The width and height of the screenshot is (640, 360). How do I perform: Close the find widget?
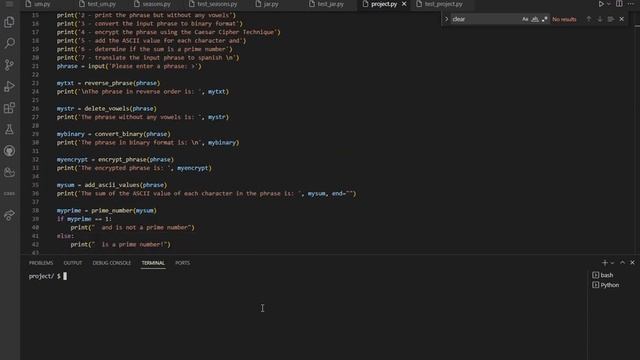622,19
